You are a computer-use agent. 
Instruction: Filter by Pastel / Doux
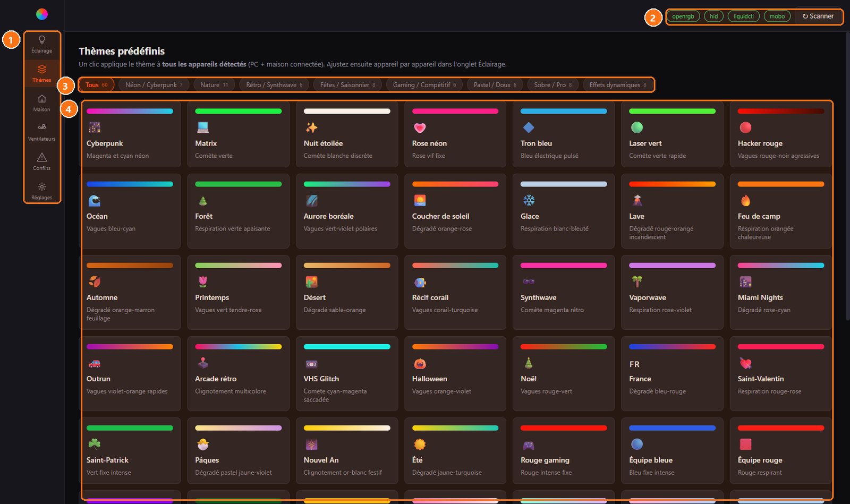tap(495, 85)
